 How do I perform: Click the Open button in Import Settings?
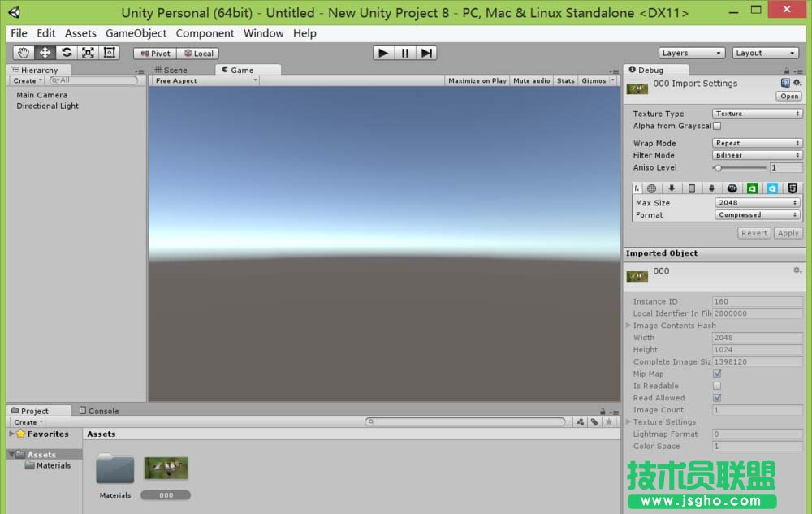pyautogui.click(x=788, y=96)
